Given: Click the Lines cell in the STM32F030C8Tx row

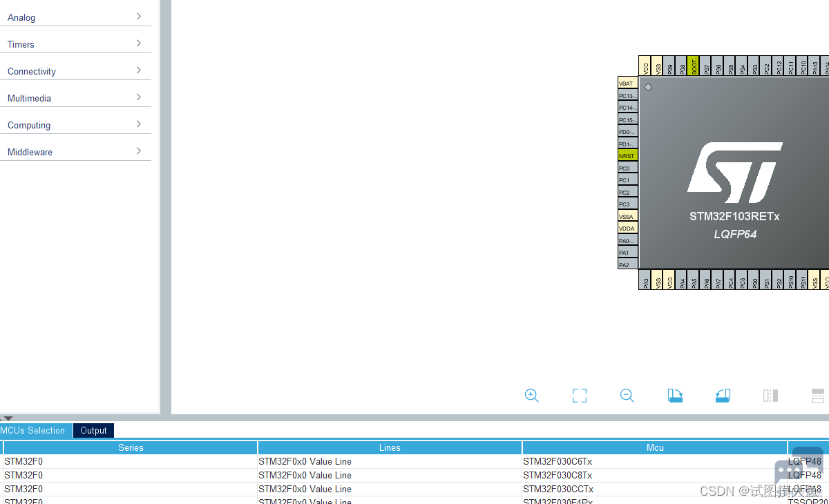Looking at the screenshot, I should click(390, 475).
